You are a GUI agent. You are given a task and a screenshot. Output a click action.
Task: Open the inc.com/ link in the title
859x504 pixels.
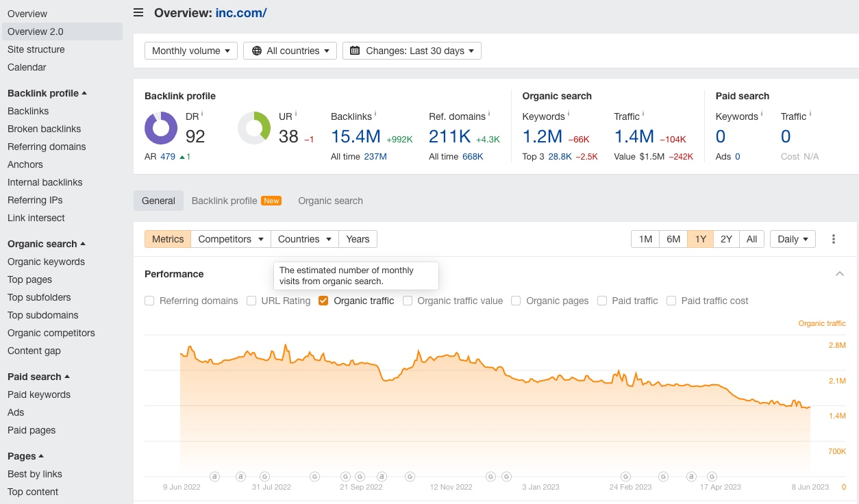(x=241, y=12)
